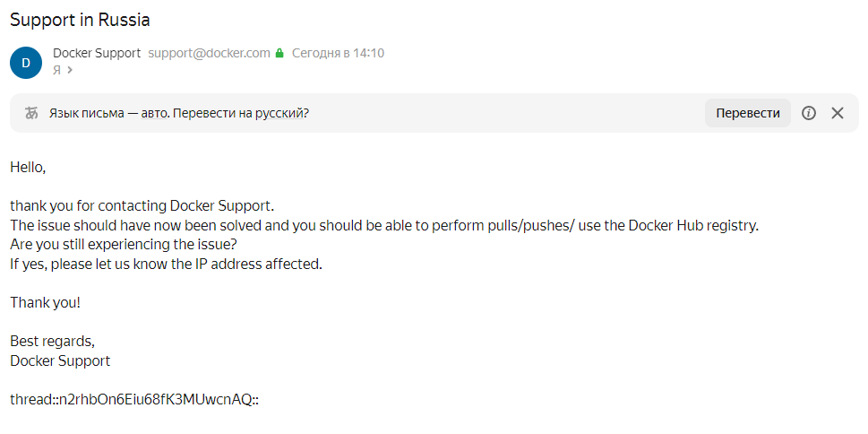
Task: Click the support@docker.com address
Action: pyautogui.click(x=209, y=53)
